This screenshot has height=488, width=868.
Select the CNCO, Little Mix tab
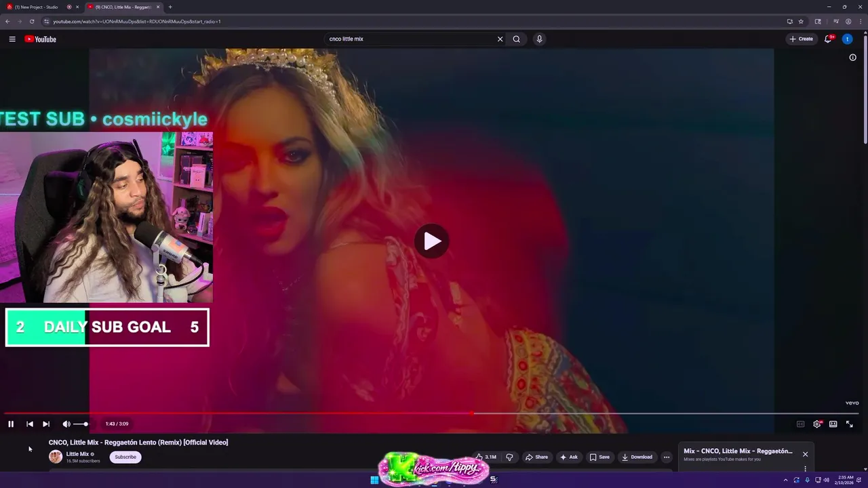point(123,7)
